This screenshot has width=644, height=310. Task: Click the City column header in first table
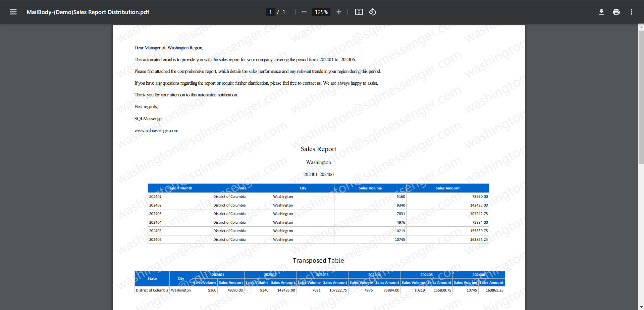(x=303, y=188)
